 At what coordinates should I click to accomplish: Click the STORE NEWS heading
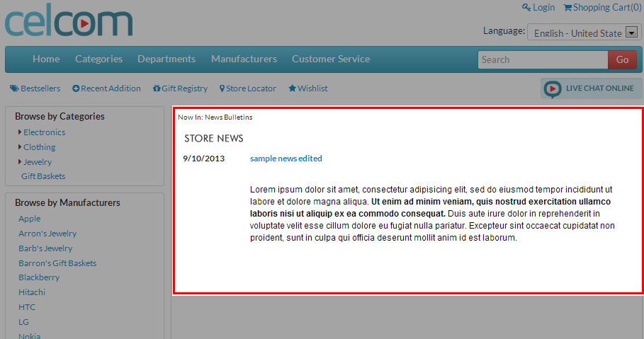tap(213, 138)
